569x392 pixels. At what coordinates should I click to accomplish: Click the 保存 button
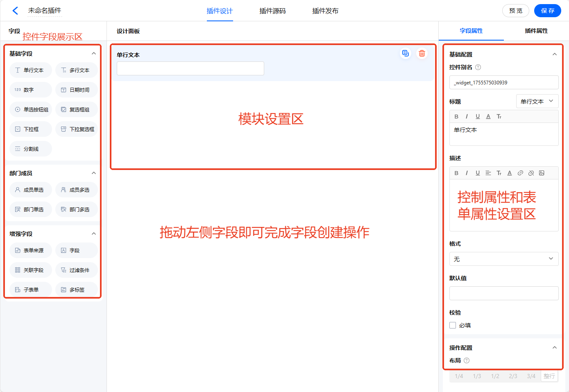point(547,11)
